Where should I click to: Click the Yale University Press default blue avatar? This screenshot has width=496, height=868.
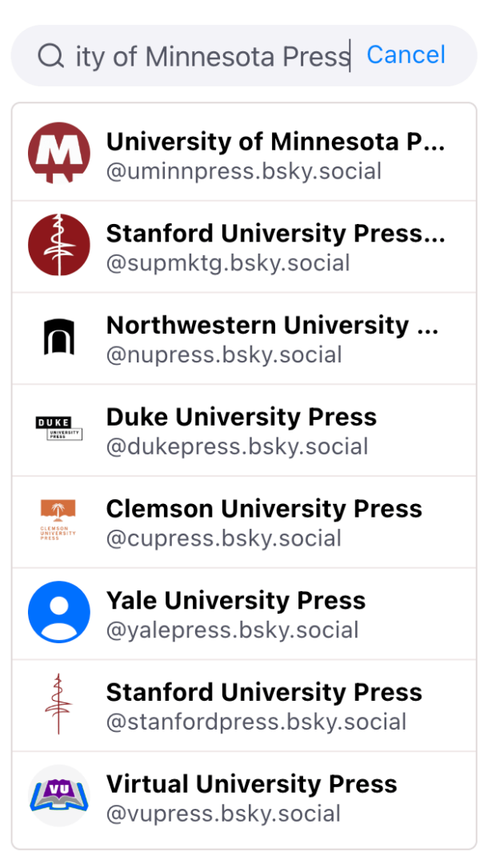pyautogui.click(x=58, y=612)
